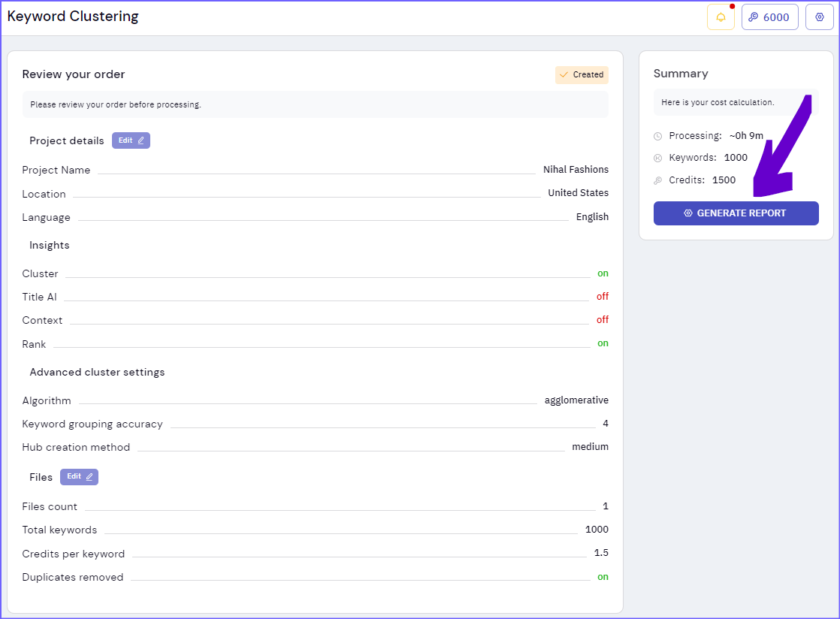
Task: Click the gear icon inside Generate Report
Action: [688, 213]
